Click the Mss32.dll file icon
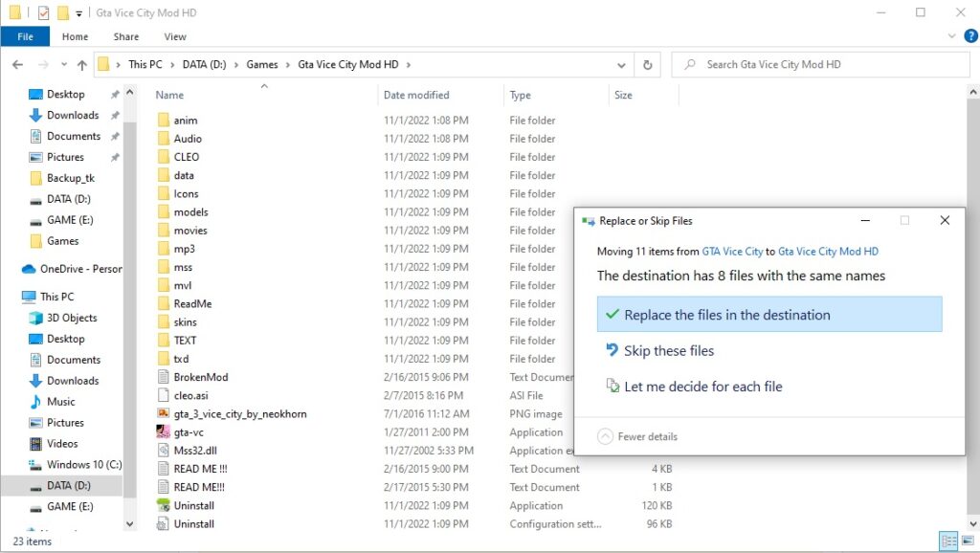Viewport: 980px width, 553px height. tap(163, 450)
